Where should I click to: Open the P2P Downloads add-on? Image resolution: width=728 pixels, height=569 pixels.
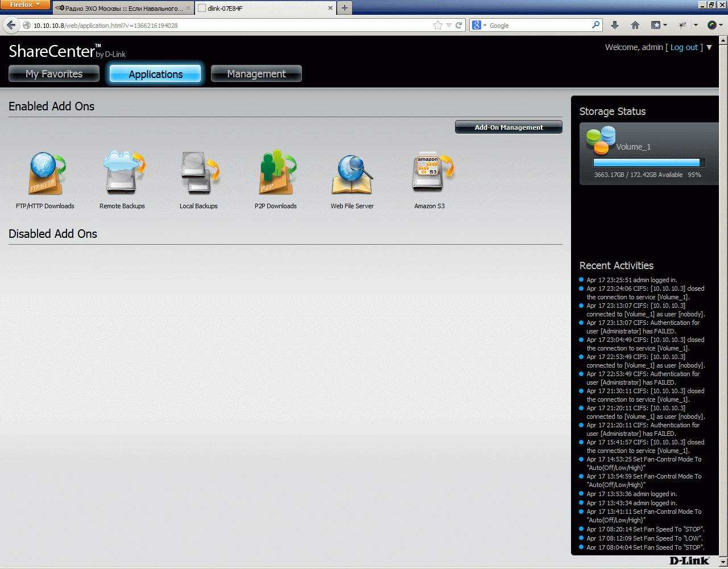click(x=277, y=172)
